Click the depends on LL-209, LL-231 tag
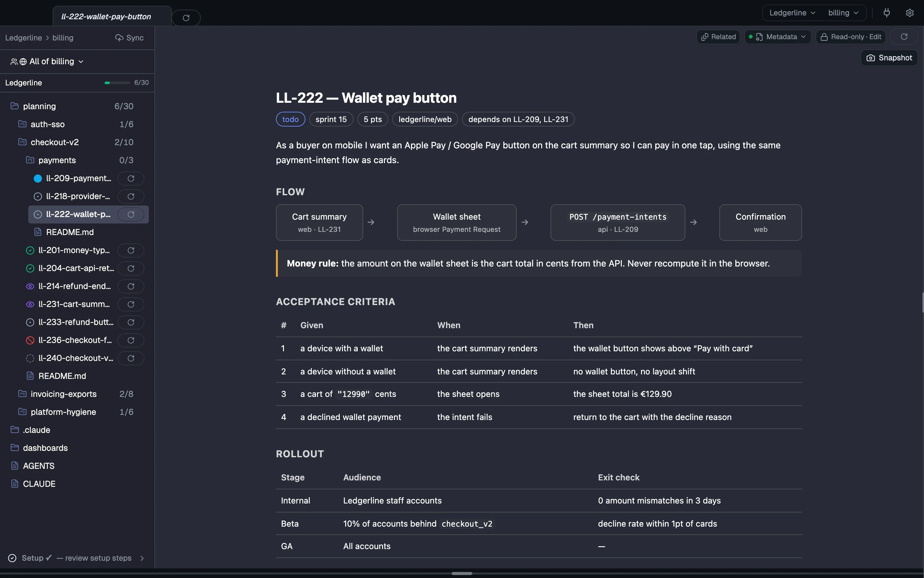This screenshot has width=924, height=578. (x=518, y=119)
